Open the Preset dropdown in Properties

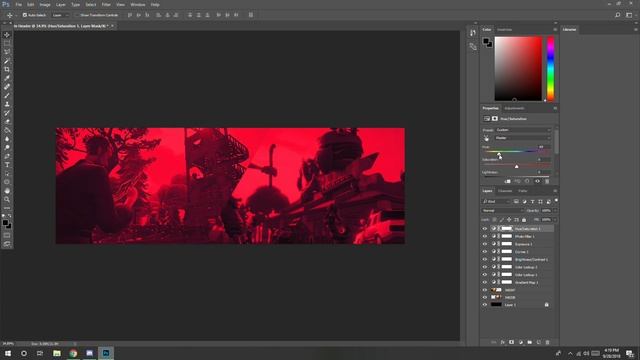tap(523, 130)
